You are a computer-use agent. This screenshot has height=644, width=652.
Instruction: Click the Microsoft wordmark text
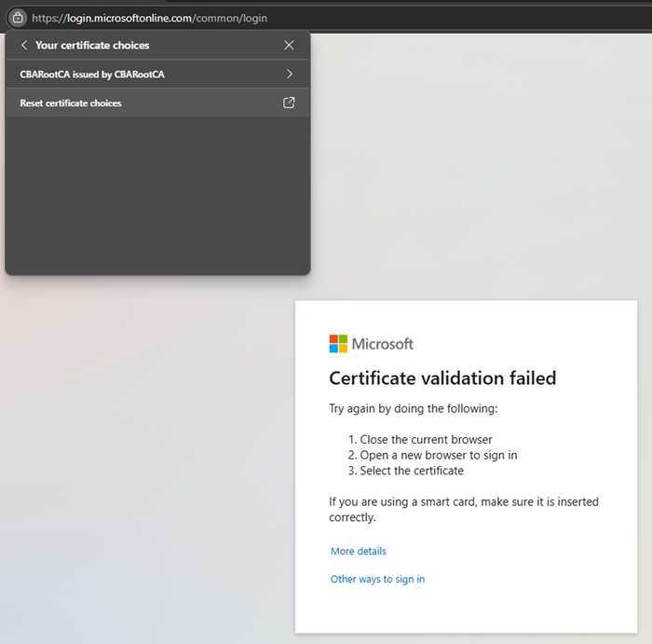point(382,344)
